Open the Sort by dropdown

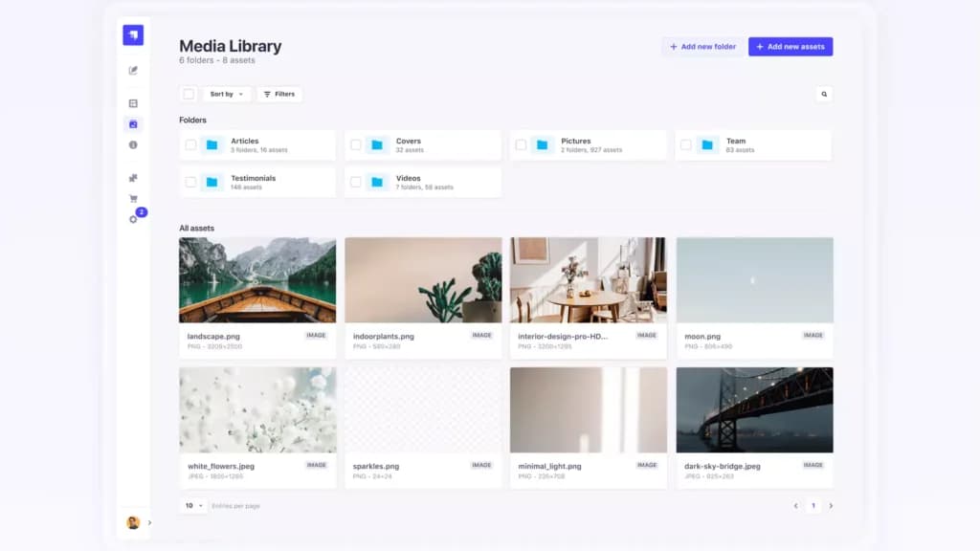[x=226, y=95]
